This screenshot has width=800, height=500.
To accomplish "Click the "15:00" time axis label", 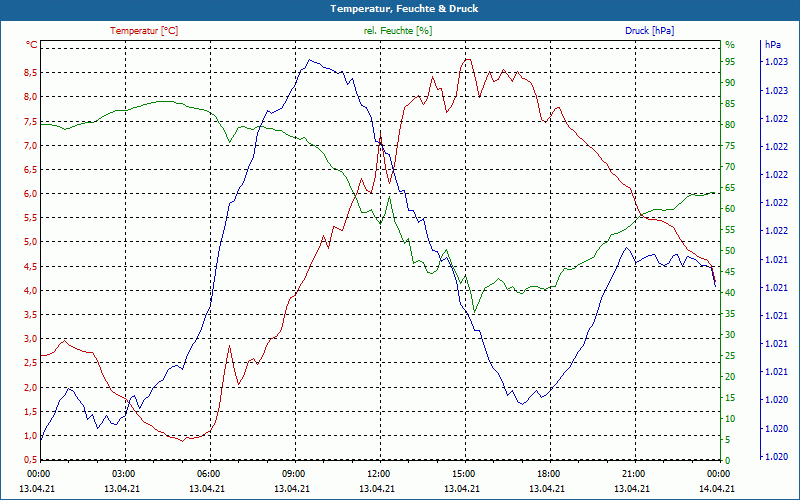I will 463,473.
